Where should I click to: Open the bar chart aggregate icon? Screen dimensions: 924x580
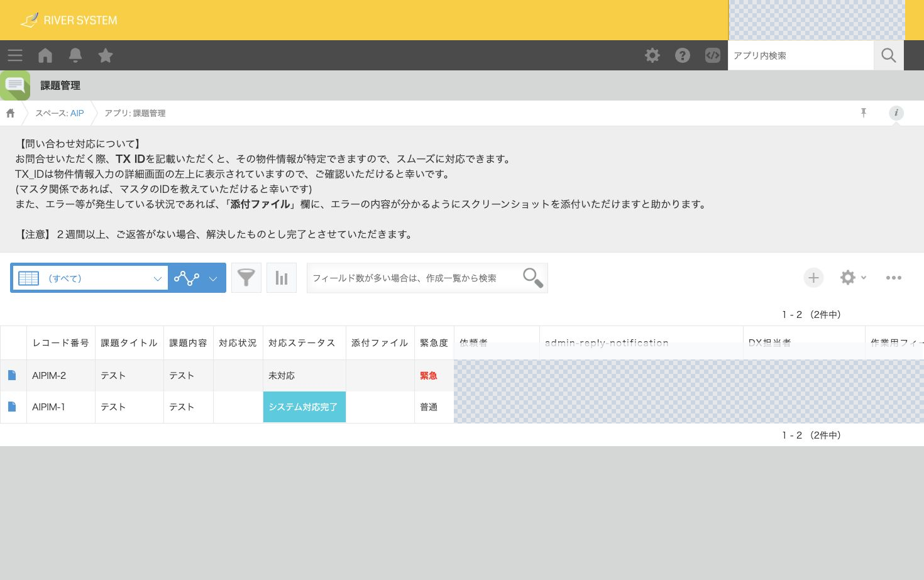pyautogui.click(x=282, y=278)
